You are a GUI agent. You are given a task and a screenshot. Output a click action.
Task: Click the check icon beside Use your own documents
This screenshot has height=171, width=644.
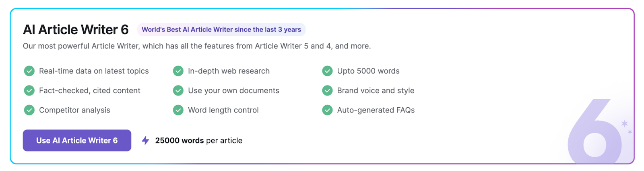pyautogui.click(x=178, y=91)
